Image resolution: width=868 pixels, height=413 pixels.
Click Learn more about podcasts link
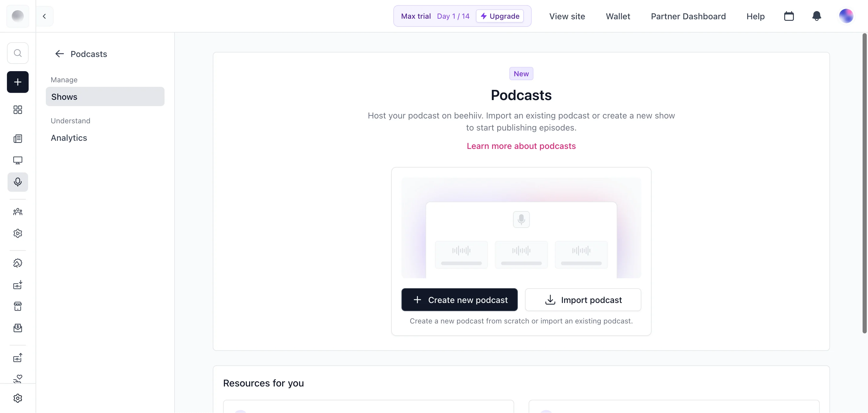521,146
